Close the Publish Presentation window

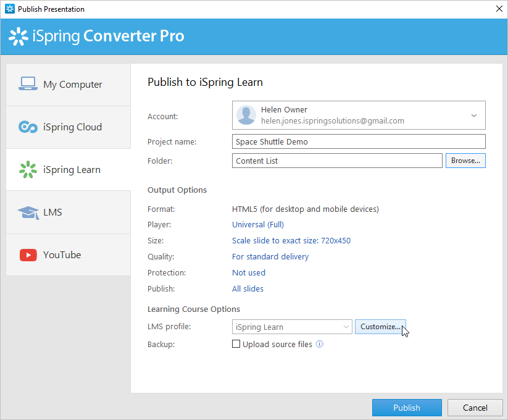pos(499,9)
